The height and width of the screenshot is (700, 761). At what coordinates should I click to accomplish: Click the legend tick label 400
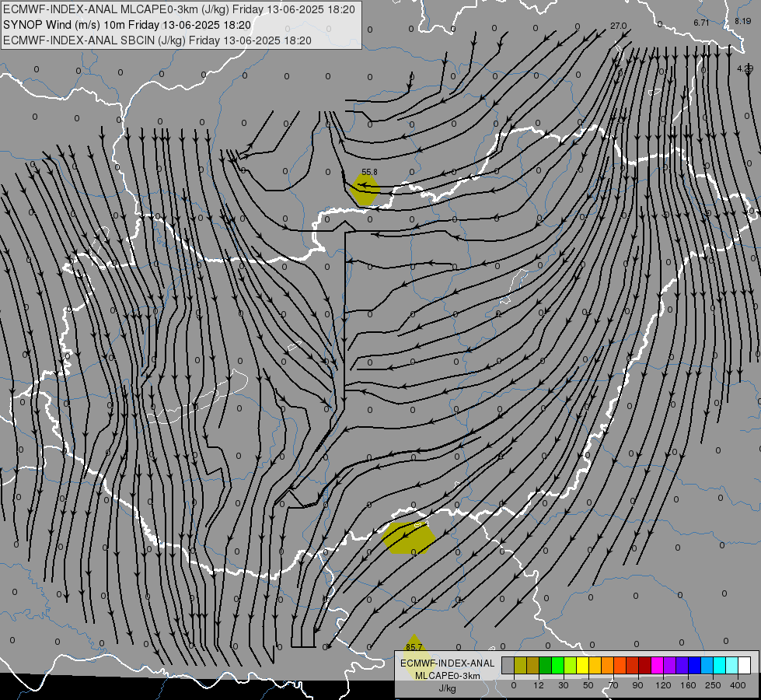[738, 685]
